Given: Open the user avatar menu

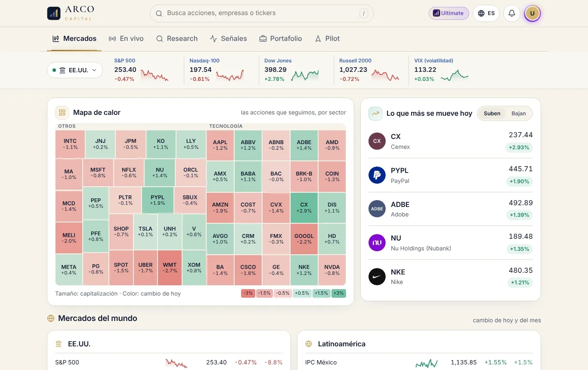Looking at the screenshot, I should click(x=532, y=13).
